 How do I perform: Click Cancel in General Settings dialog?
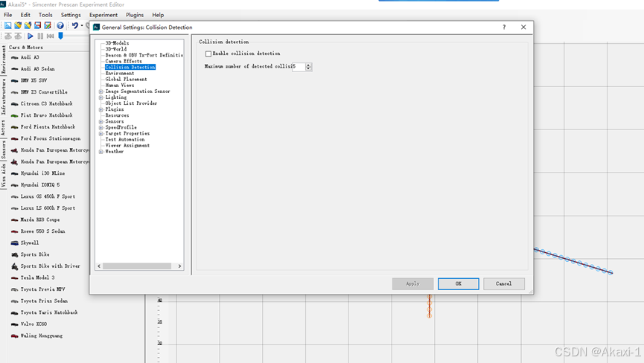(504, 284)
